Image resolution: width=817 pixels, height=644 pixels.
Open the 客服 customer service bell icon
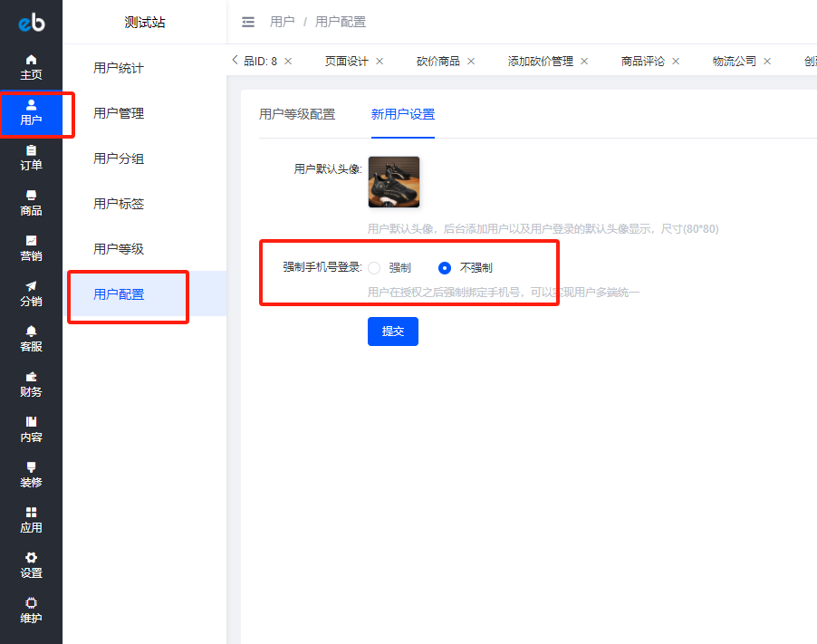click(31, 332)
